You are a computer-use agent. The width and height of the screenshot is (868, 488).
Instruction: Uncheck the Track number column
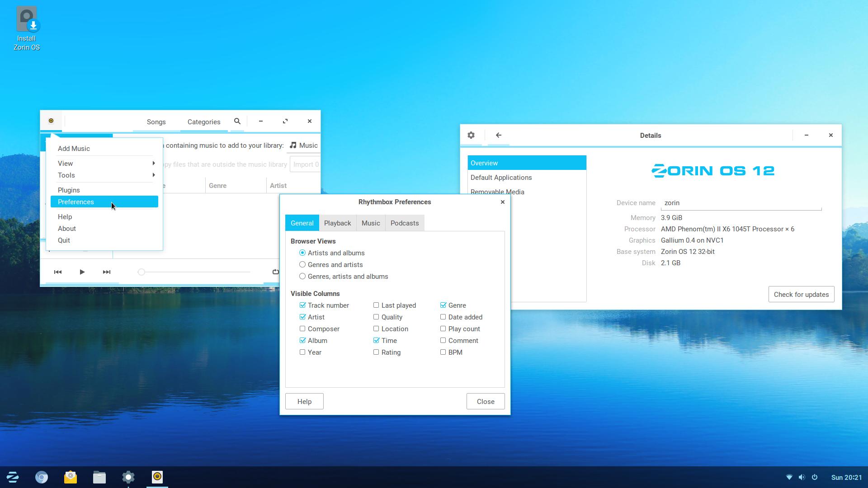[x=302, y=305]
